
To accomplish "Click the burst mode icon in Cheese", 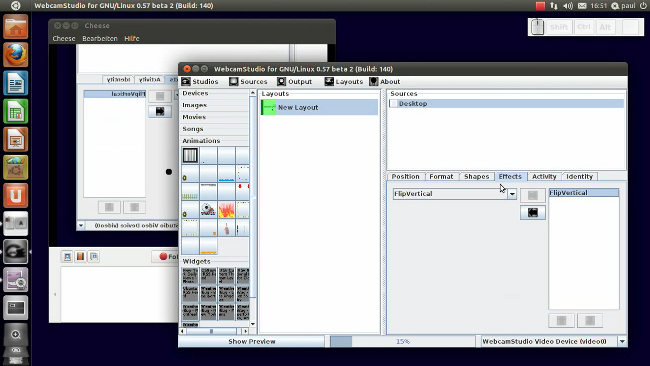I will (94, 257).
